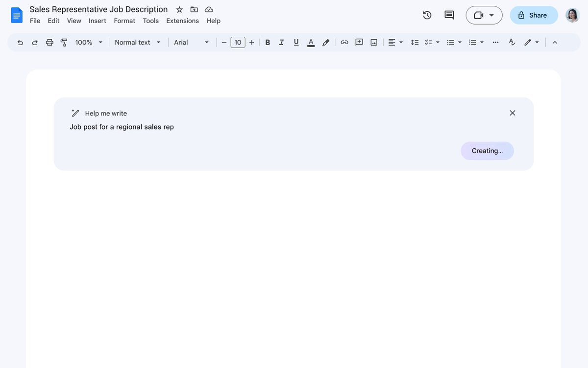Check cloud save status icon

(209, 9)
